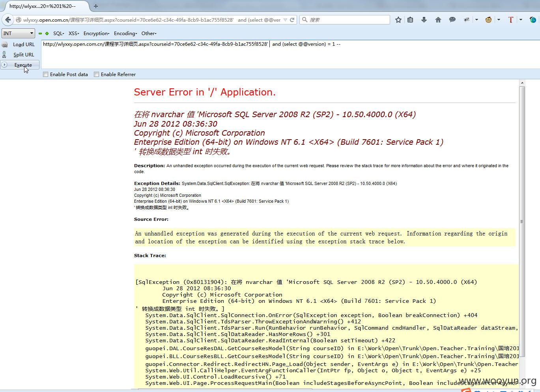The width and height of the screenshot is (540, 392).
Task: Click the vertical page scrollbar thumb
Action: 522,221
